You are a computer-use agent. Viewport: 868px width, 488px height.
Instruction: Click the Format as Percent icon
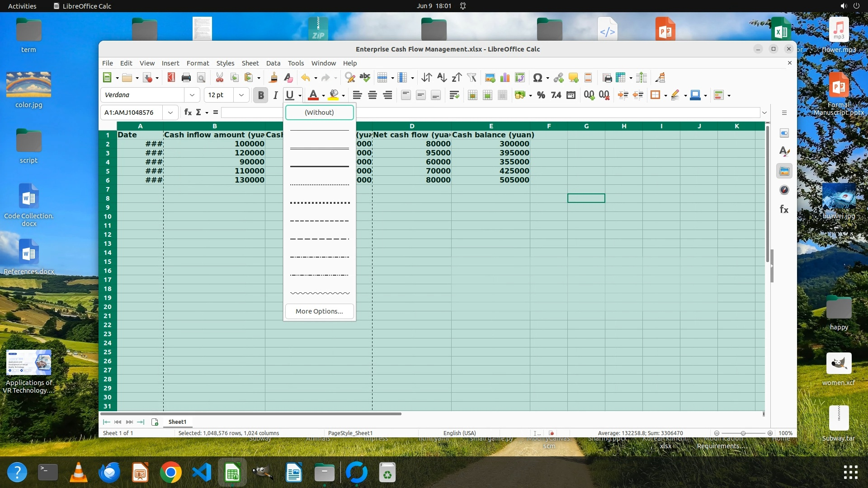(x=541, y=95)
